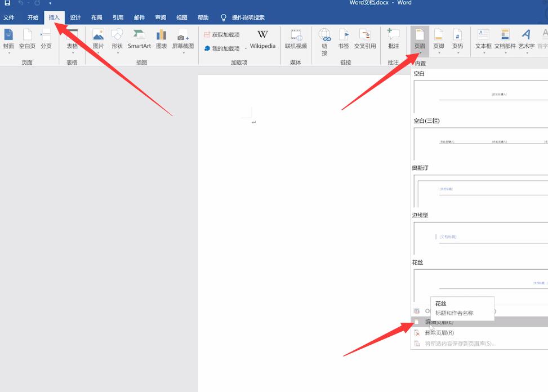The width and height of the screenshot is (548, 392).
Task: Click the Header (页眉) button
Action: tap(420, 41)
